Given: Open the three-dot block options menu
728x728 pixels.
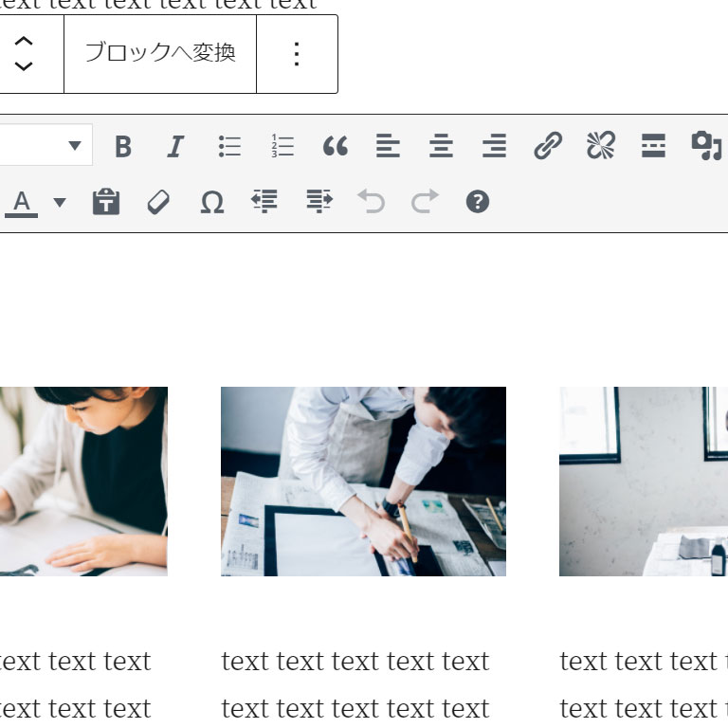Looking at the screenshot, I should click(x=297, y=54).
